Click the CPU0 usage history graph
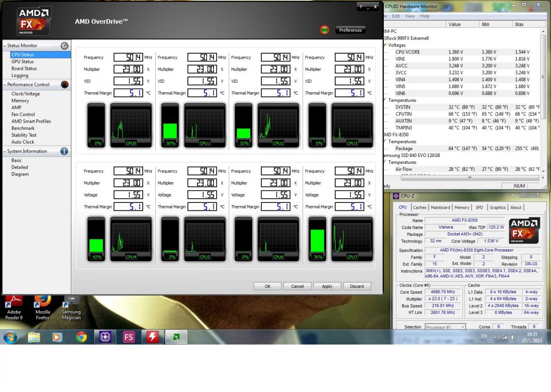This screenshot has width=551, height=392. [131, 125]
